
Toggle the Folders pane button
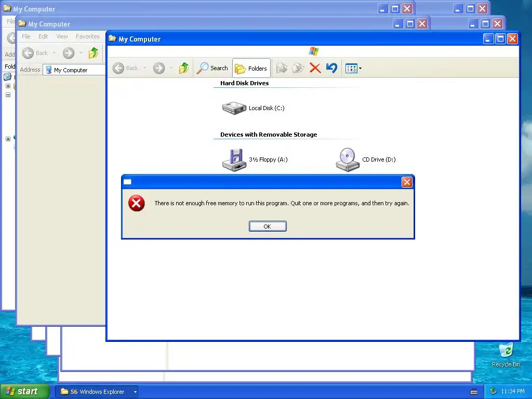tap(251, 69)
